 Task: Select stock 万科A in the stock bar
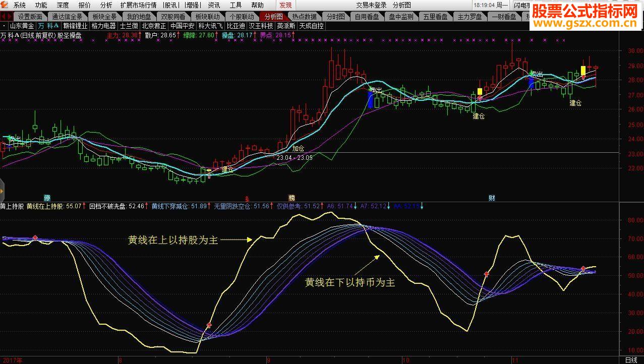[48, 26]
